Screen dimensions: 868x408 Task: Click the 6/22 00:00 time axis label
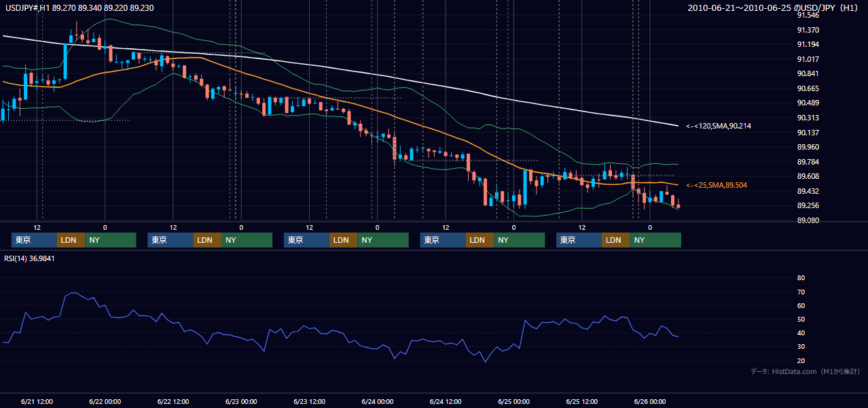tap(105, 401)
